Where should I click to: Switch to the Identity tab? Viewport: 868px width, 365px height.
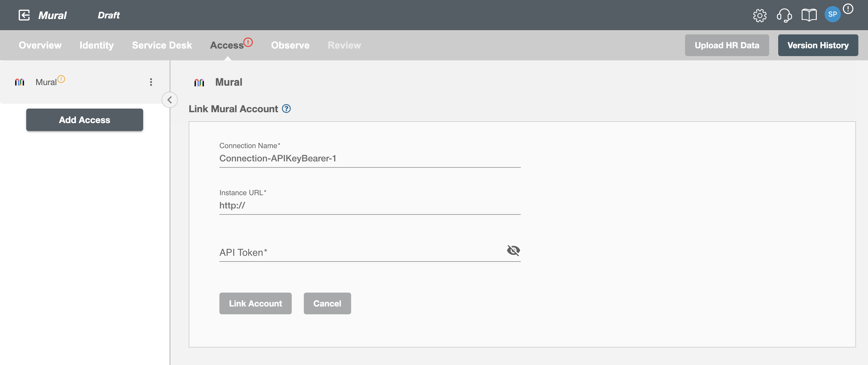pyautogui.click(x=97, y=45)
